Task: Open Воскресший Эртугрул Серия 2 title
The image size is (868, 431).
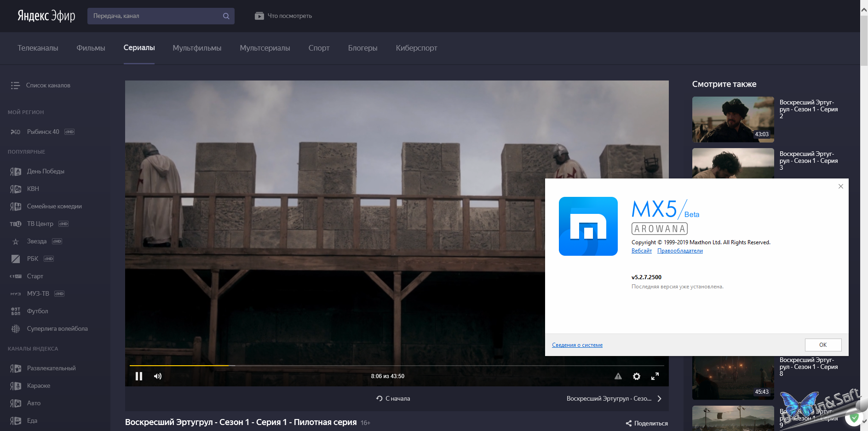Action: [x=809, y=109]
